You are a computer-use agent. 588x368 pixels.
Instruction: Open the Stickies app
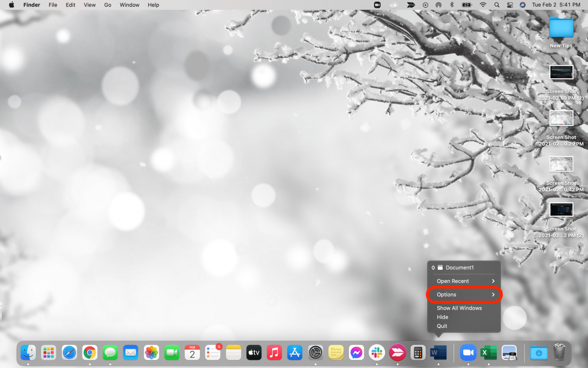(x=336, y=353)
